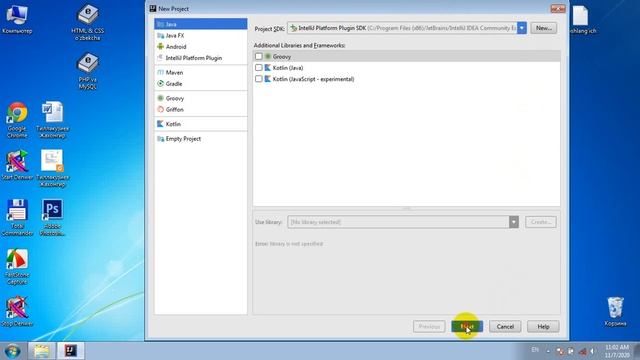The image size is (640, 360).
Task: Open Stop Denwer desktop shortcut
Action: tap(17, 311)
